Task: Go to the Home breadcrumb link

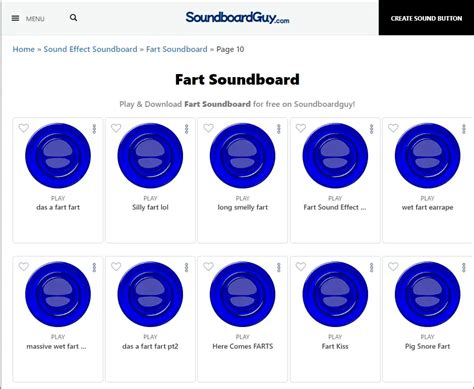Action: [24, 49]
